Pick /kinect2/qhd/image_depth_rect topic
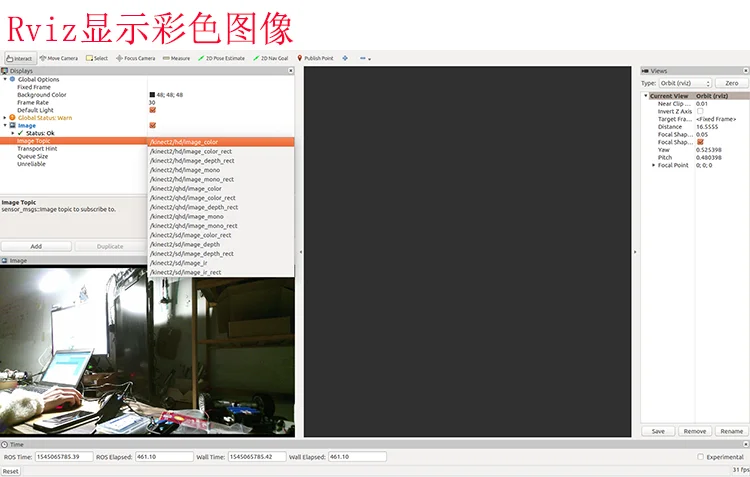Image resolution: width=750 pixels, height=477 pixels. coord(221,207)
